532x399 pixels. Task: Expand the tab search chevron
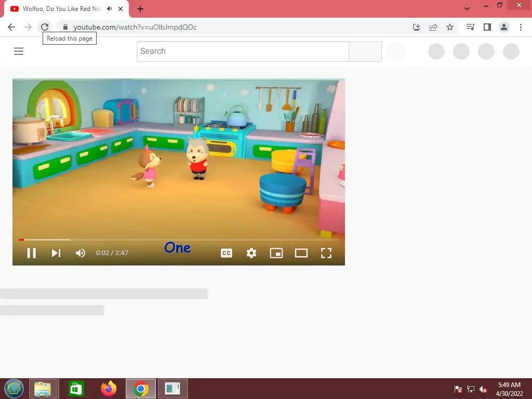467,9
